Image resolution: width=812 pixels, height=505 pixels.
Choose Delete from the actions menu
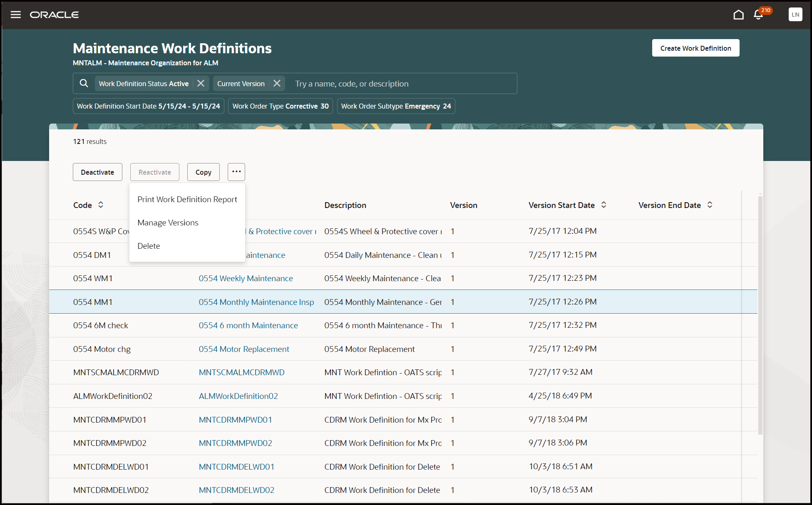(149, 246)
